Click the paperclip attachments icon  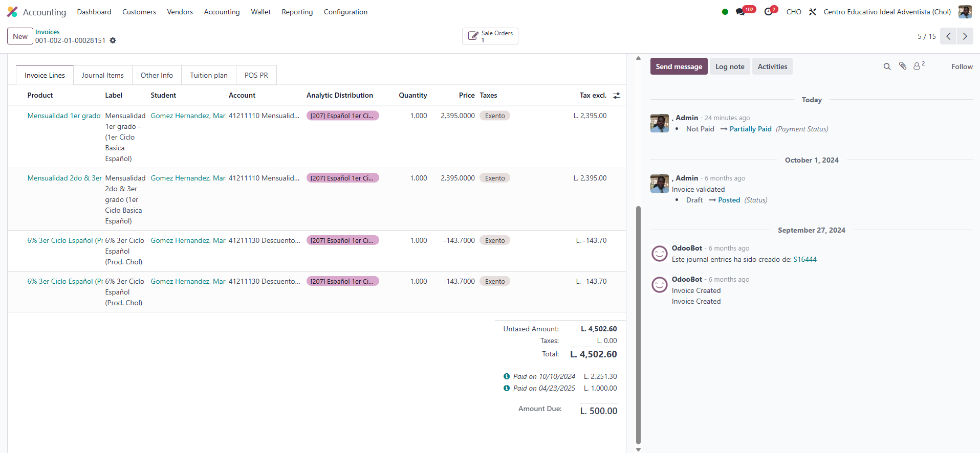point(903,66)
